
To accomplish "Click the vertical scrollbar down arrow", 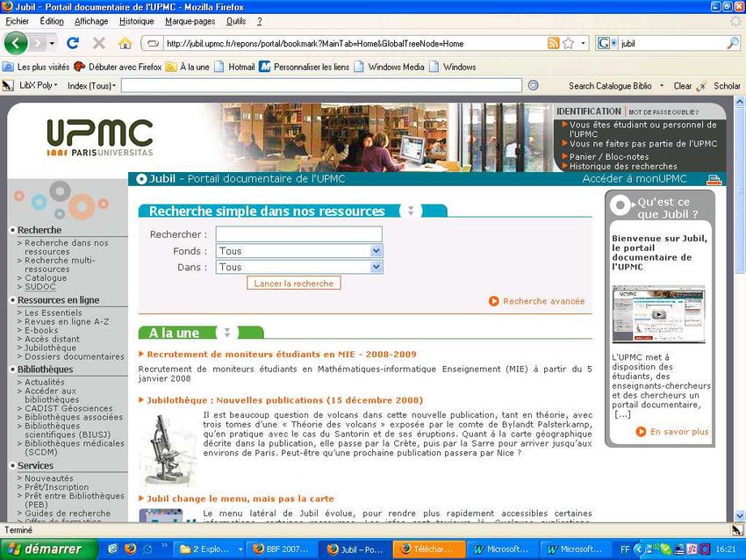I will (739, 516).
